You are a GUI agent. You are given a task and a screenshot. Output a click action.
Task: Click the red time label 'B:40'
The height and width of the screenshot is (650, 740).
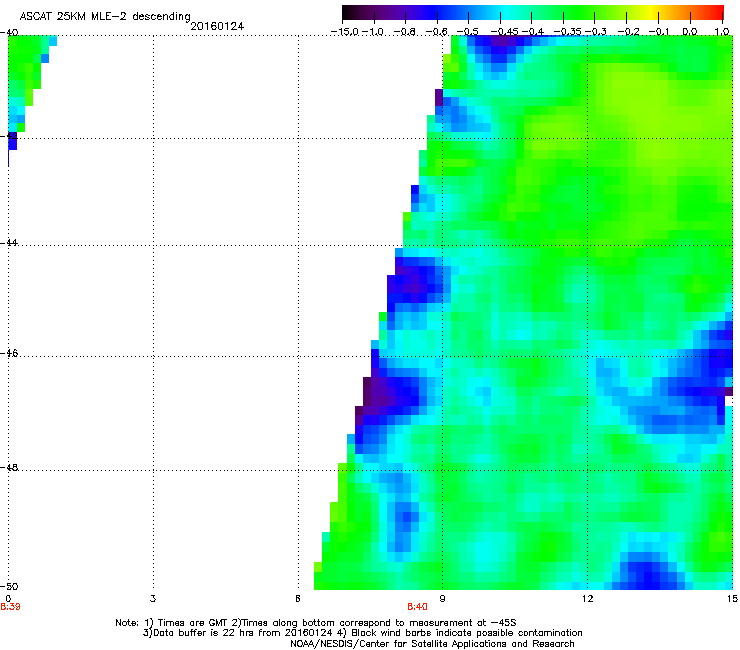tap(417, 607)
